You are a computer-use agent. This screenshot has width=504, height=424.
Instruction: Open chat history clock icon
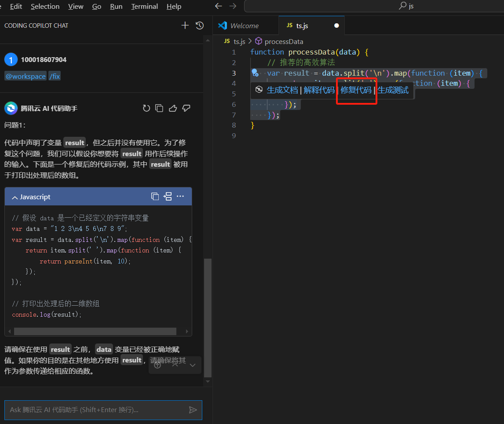[x=200, y=26]
